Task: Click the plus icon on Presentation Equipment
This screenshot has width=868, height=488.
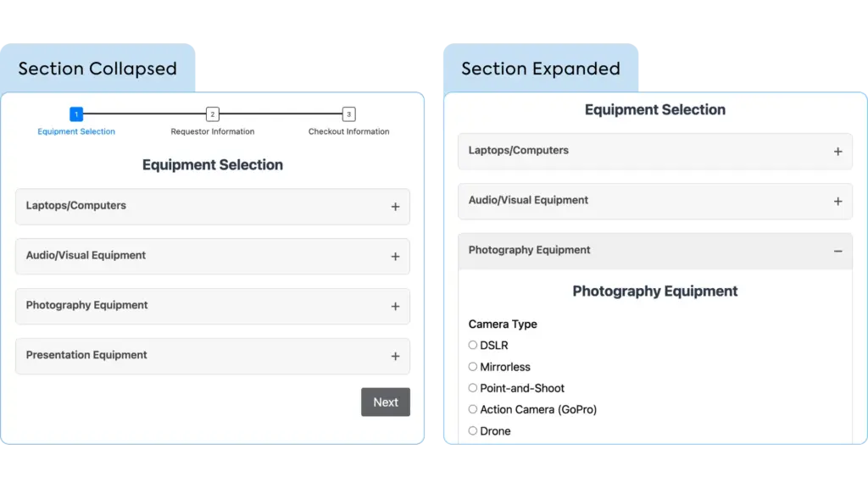Action: [x=395, y=356]
